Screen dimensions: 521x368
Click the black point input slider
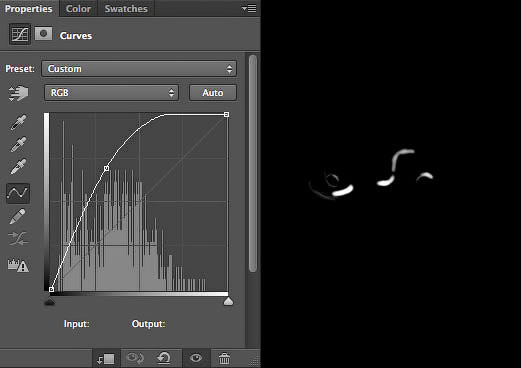click(49, 302)
